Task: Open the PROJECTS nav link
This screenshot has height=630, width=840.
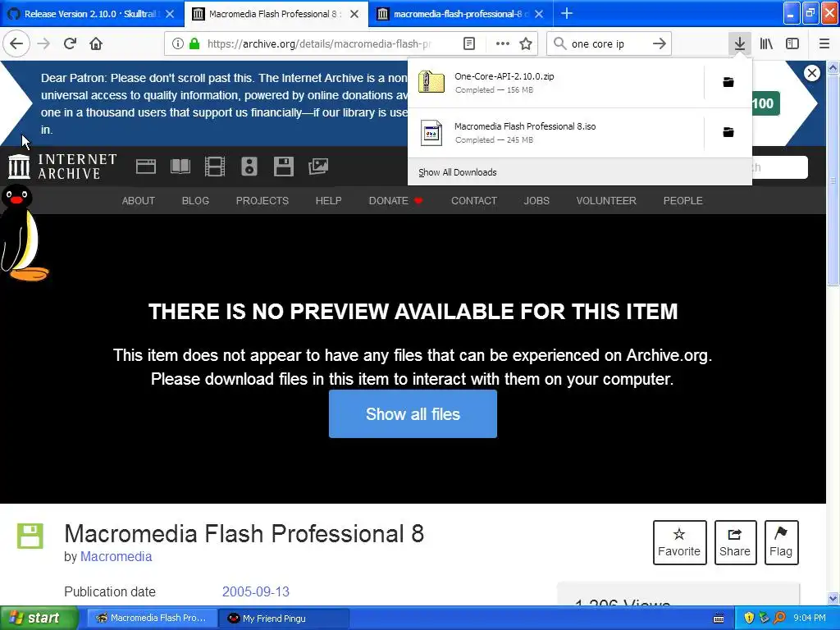Action: click(262, 201)
